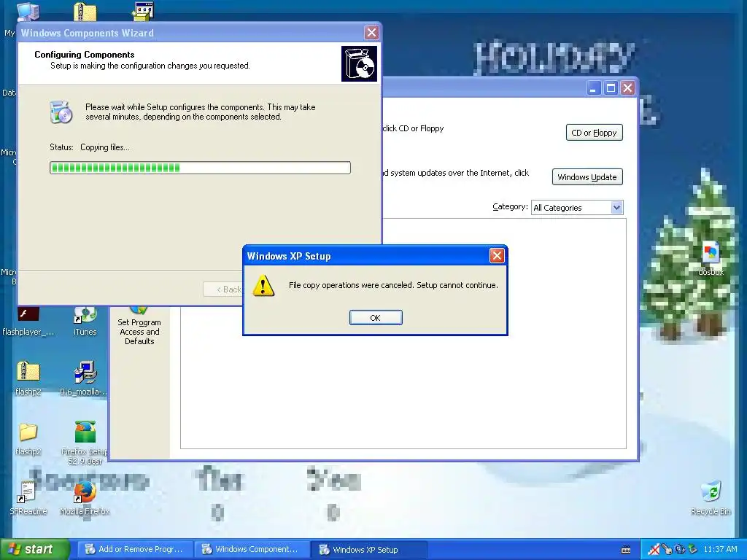This screenshot has height=560, width=747.
Task: Switch to Windows XP Setup taskbar button
Action: point(368,550)
